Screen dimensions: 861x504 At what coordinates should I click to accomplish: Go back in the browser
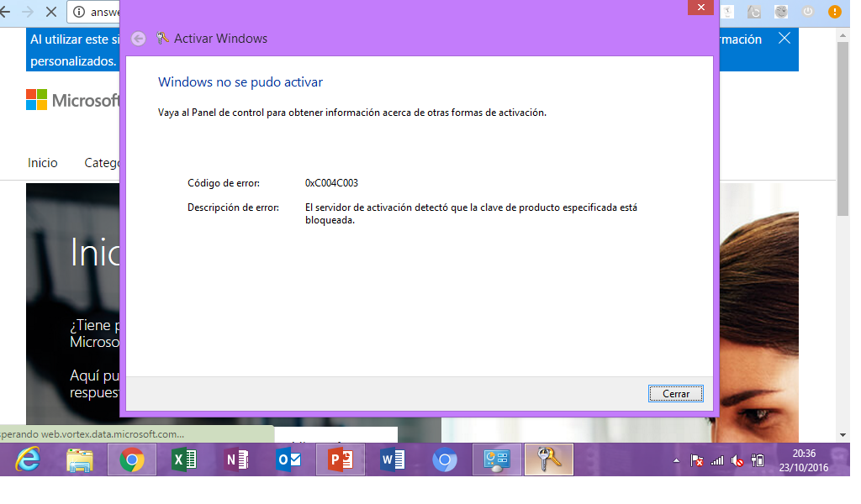coord(6,12)
